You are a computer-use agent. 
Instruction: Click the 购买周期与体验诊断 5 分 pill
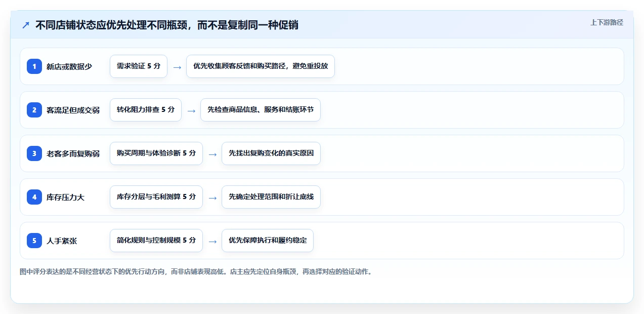click(x=156, y=153)
